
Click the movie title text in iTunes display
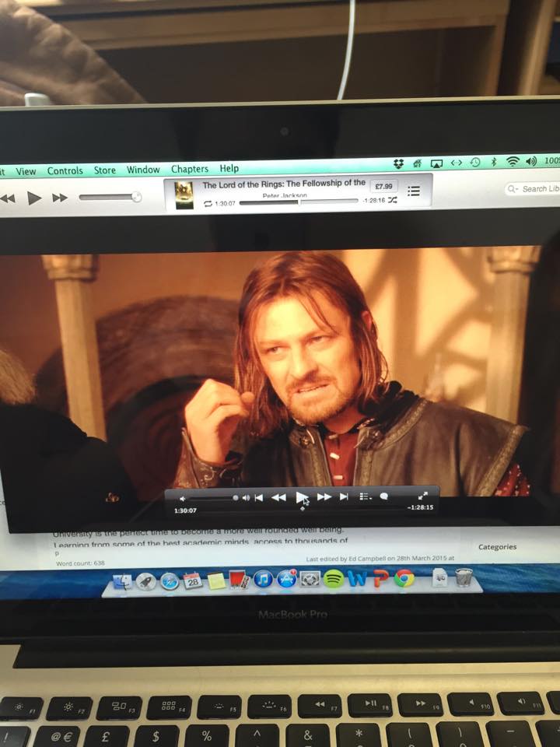tap(284, 184)
